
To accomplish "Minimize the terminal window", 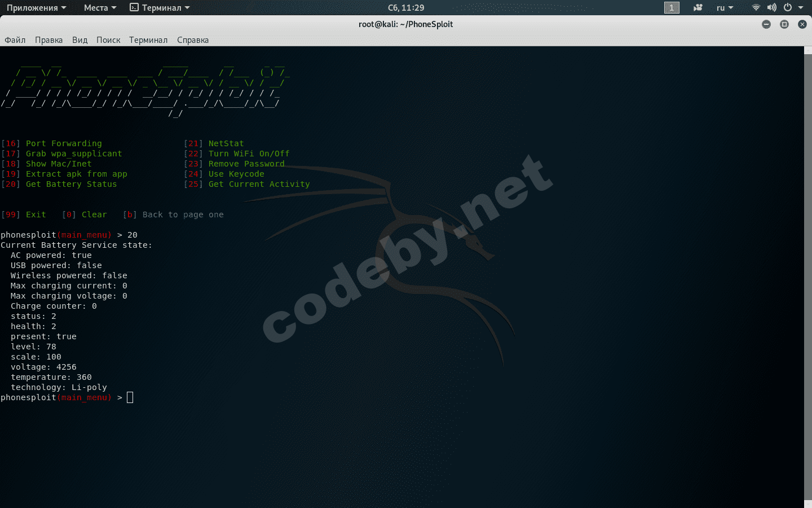I will tap(766, 24).
